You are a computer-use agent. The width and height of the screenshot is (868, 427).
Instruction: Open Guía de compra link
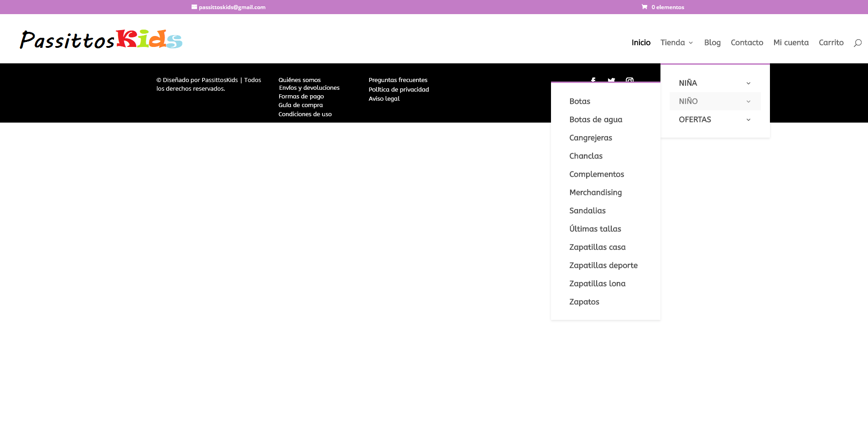[301, 105]
